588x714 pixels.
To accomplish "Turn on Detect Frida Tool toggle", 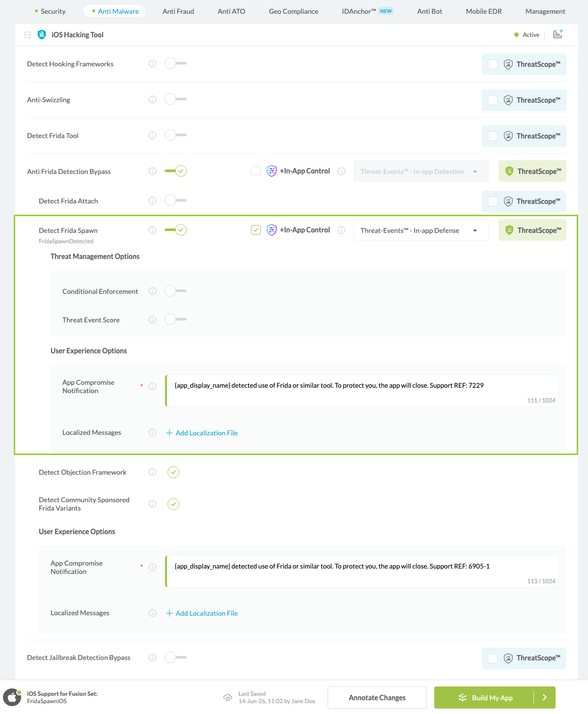I will [x=175, y=135].
